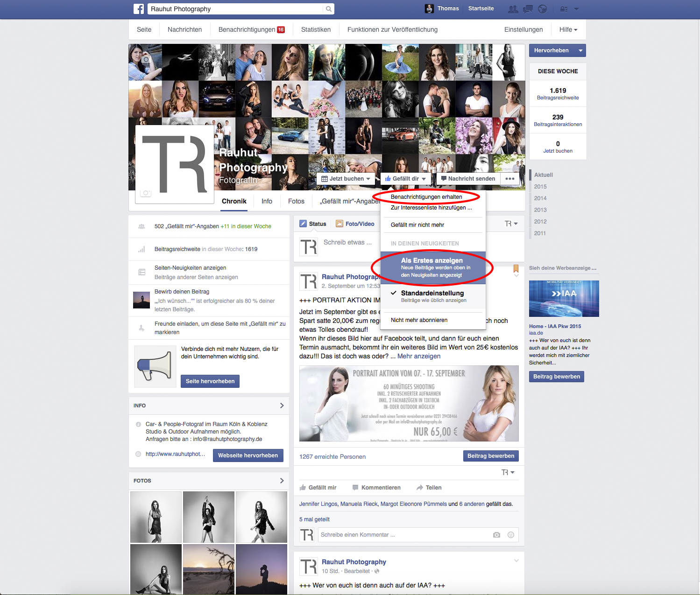Open Einstellungen in page menu
700x595 pixels.
pyautogui.click(x=523, y=29)
